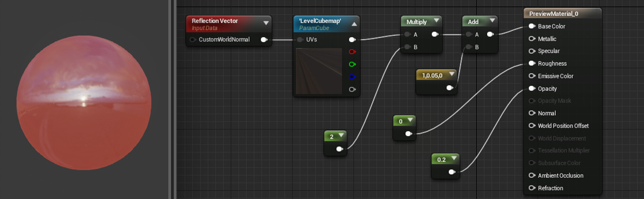Expand the Add node dropdown arrow
The image size is (644, 199).
click(492, 21)
